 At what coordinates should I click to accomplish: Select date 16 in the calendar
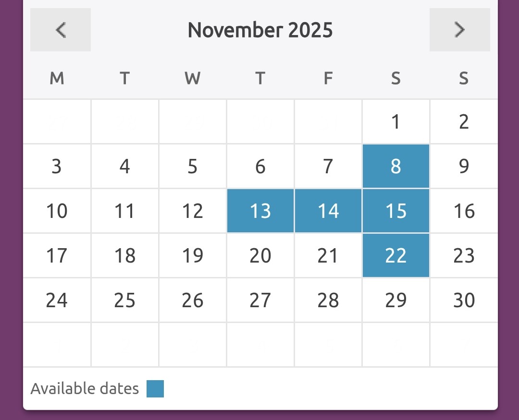pos(464,211)
